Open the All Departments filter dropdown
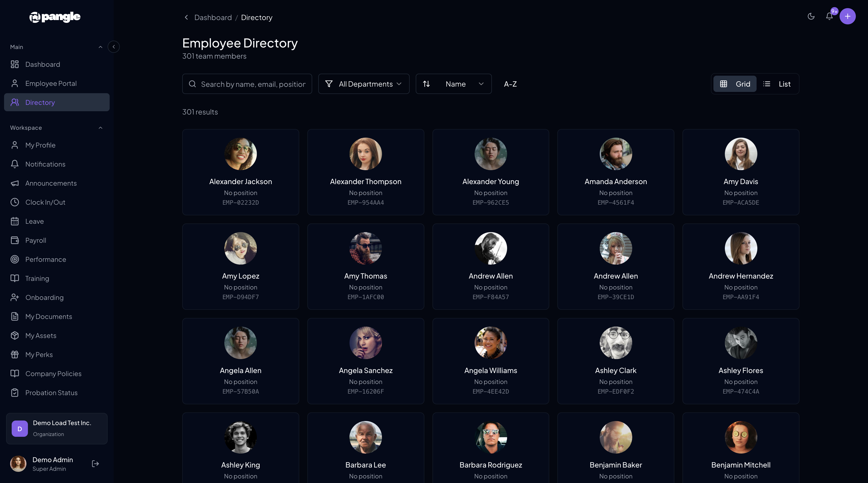The height and width of the screenshot is (483, 868). 364,84
